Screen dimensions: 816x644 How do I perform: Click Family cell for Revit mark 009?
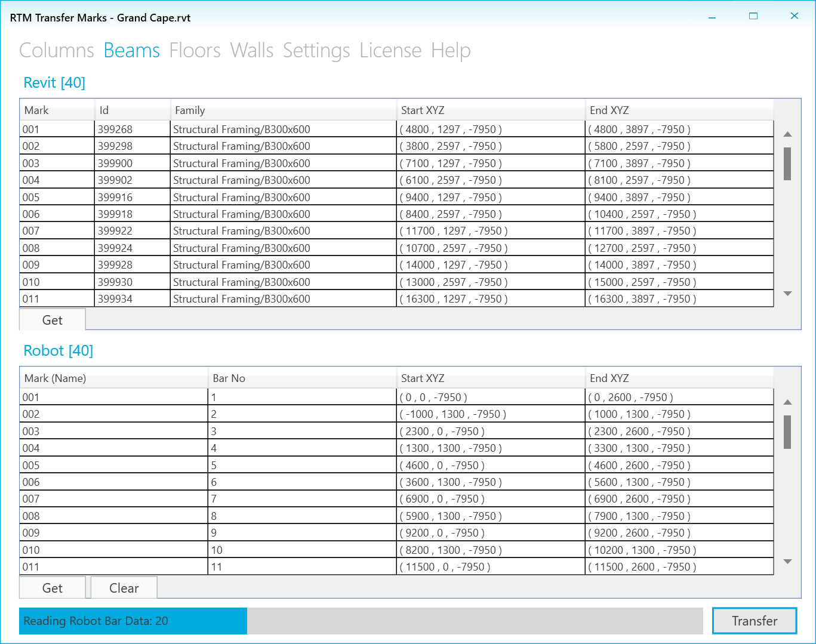(x=284, y=265)
